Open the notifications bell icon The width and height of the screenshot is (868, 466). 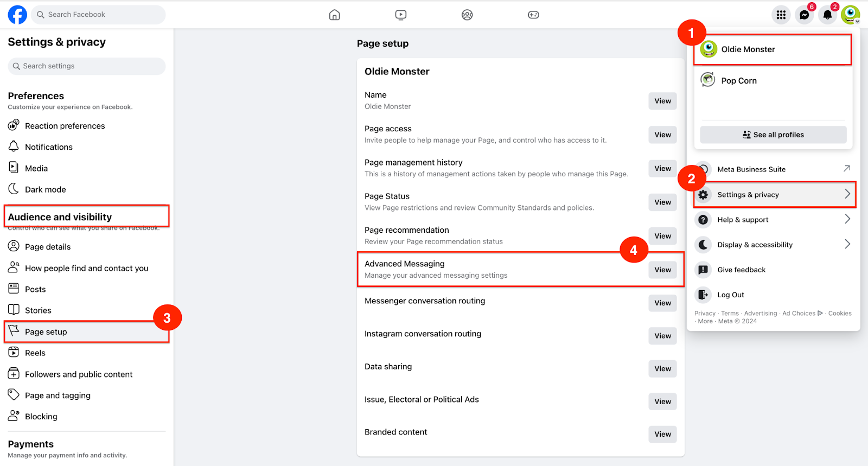click(828, 15)
